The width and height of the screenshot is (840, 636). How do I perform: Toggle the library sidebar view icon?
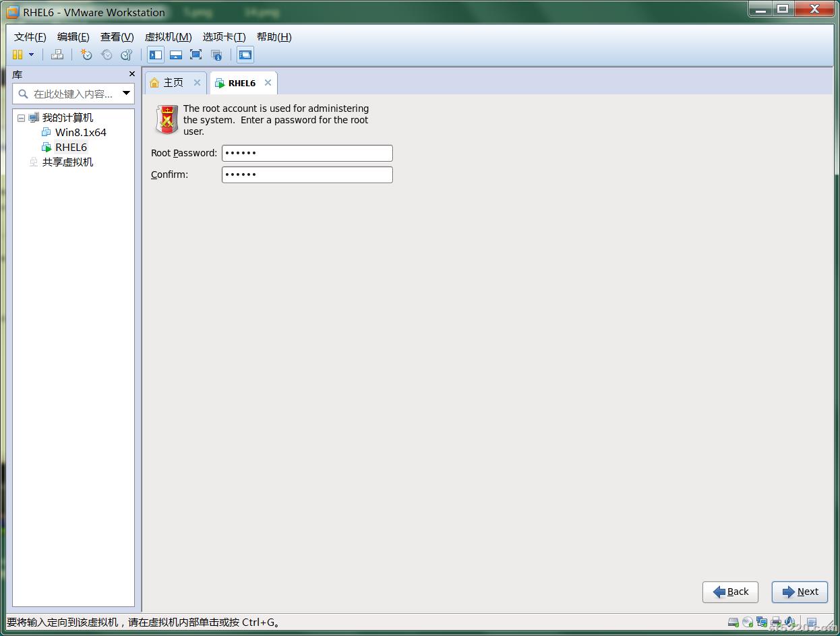(x=156, y=55)
